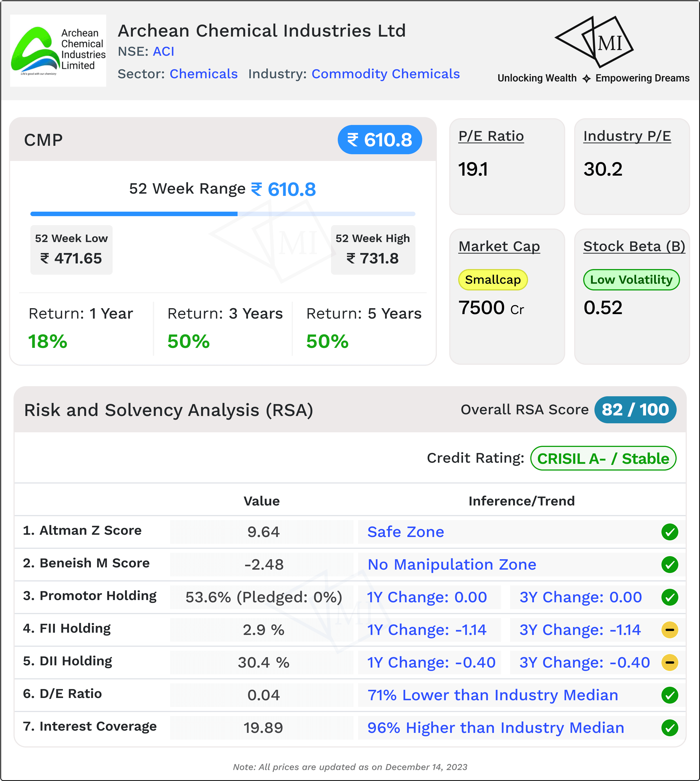This screenshot has height=781, width=700.
Task: Click the 52 Week Range ₹ 610.8 label
Action: click(222, 189)
